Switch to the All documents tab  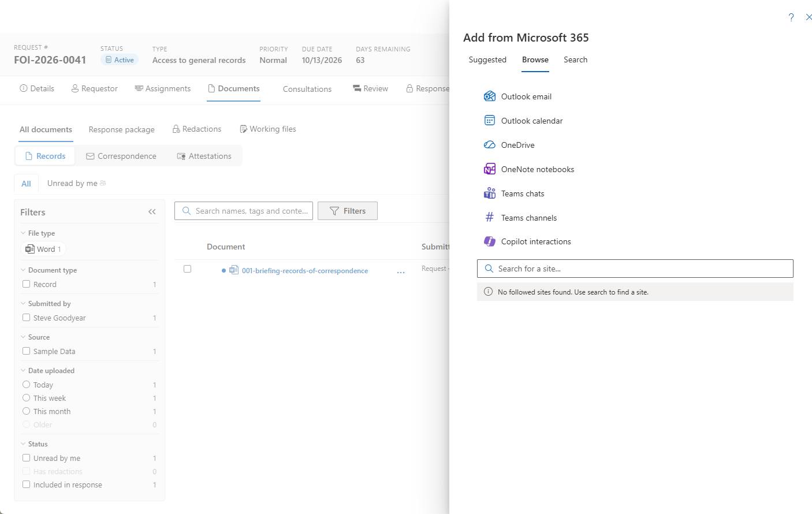[x=46, y=129]
